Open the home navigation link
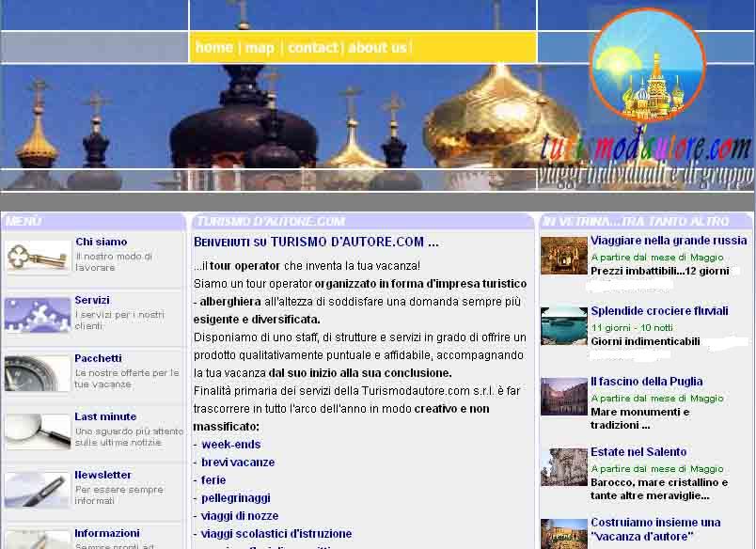 (214, 47)
